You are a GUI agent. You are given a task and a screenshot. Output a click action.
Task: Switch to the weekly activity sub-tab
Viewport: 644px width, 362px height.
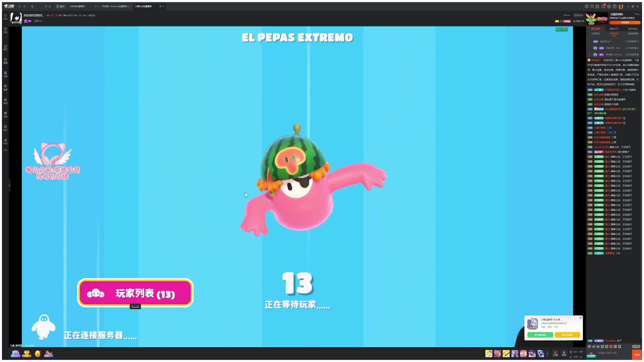(614, 34)
